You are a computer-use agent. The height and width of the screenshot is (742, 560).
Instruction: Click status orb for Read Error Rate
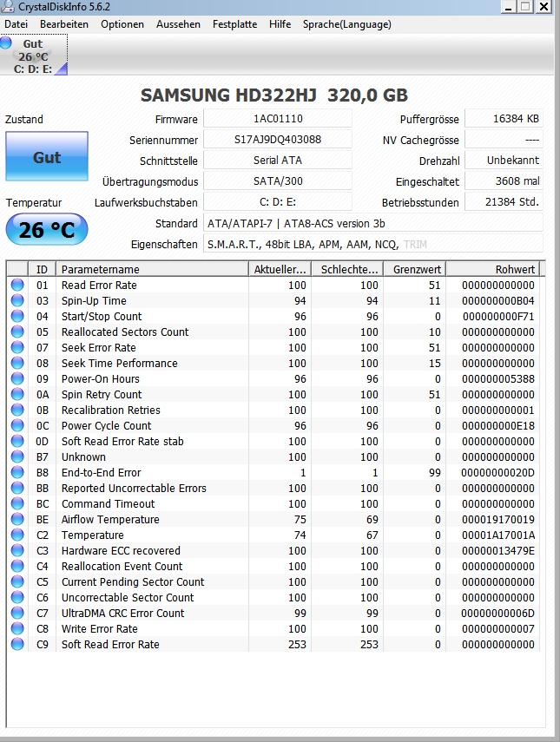[x=17, y=285]
